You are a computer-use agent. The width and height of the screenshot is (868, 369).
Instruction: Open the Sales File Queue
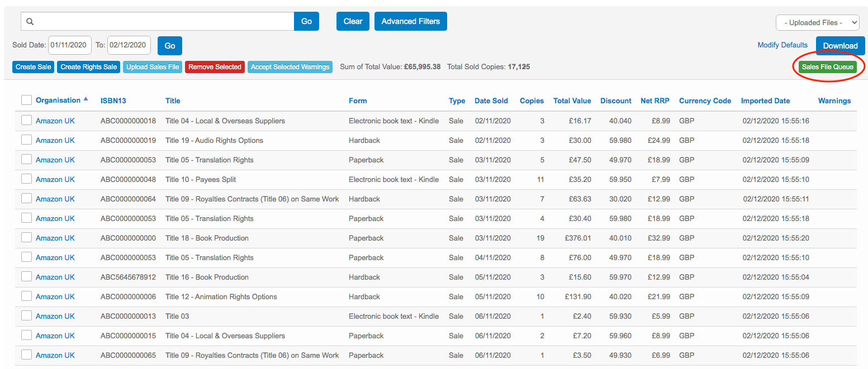(x=827, y=67)
